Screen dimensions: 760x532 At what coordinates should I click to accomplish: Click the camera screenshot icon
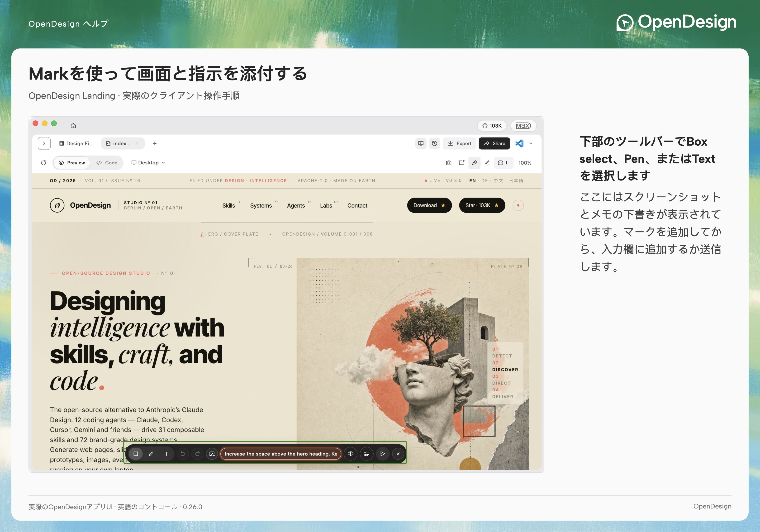449,162
